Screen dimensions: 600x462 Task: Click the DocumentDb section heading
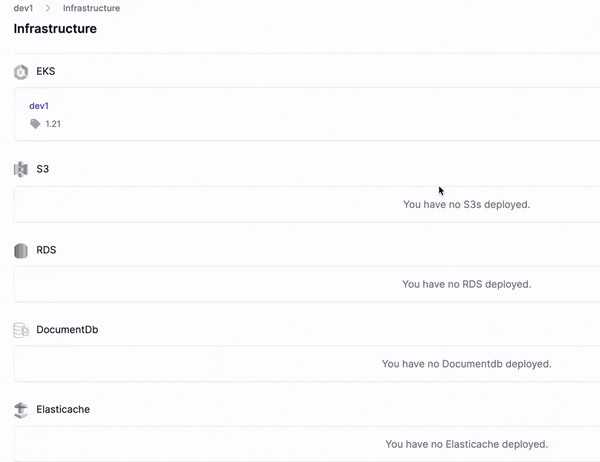tap(67, 330)
